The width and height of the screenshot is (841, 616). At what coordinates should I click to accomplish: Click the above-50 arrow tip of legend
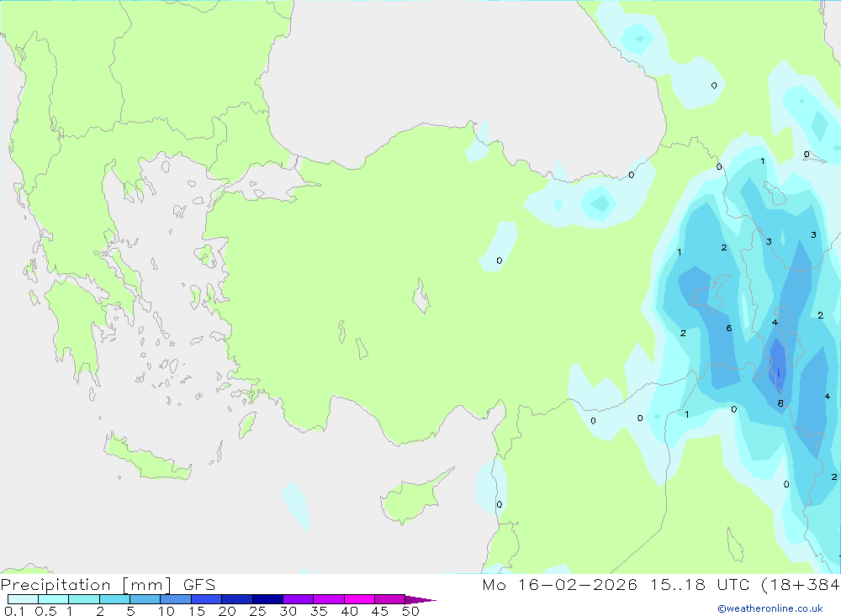420,600
